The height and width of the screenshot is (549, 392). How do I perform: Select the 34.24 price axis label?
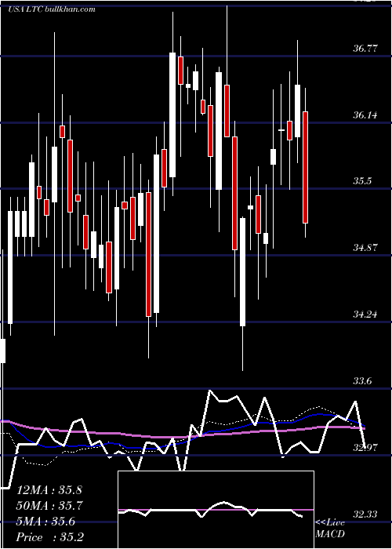[365, 314]
